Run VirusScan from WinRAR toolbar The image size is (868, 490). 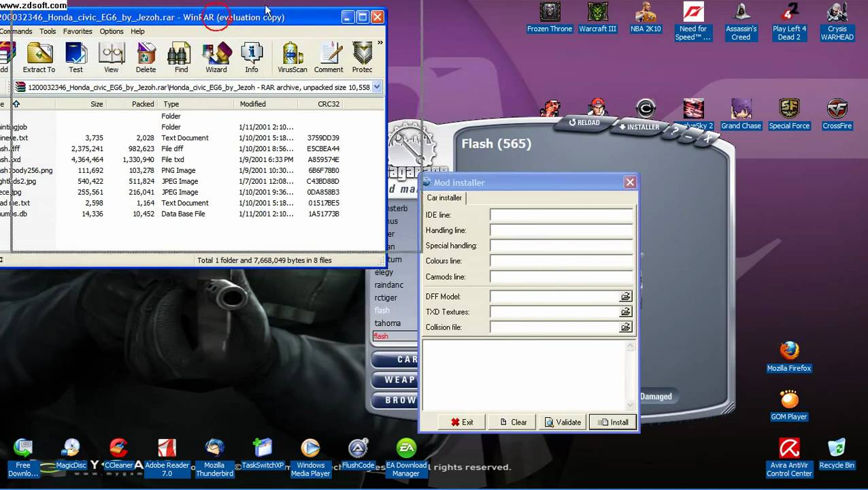(x=293, y=58)
